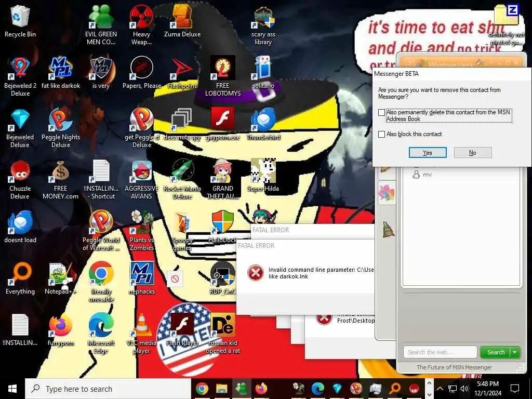Open Bejeweled Deluxe diamond icon

click(x=20, y=129)
